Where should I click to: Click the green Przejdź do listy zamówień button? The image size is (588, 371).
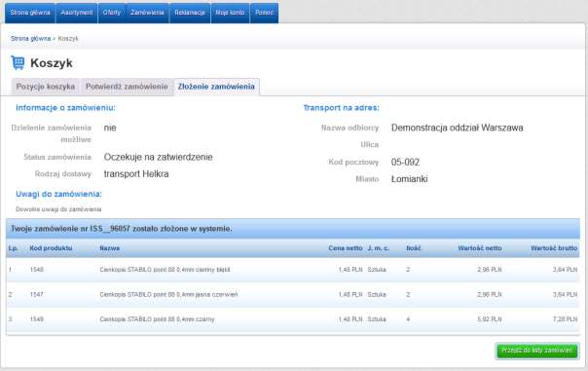537,351
